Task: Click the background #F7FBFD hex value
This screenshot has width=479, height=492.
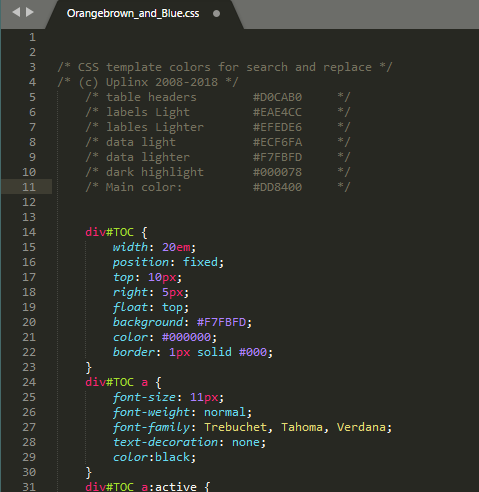Action: tap(221, 322)
